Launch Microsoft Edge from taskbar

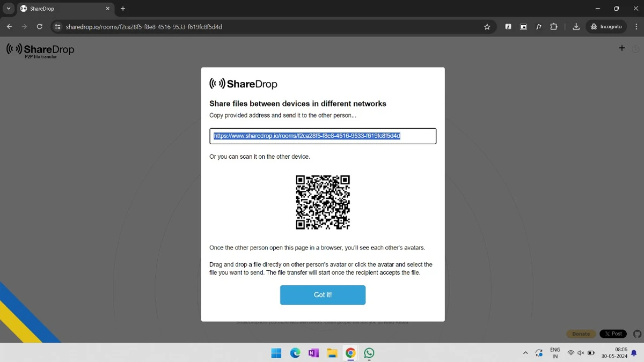295,353
